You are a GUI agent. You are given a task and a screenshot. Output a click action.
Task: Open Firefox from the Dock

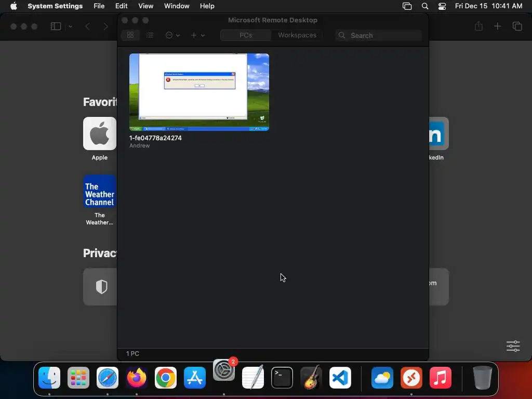pyautogui.click(x=137, y=378)
